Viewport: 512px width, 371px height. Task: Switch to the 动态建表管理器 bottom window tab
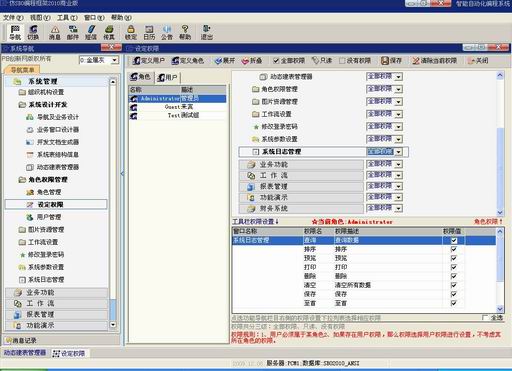pyautogui.click(x=25, y=353)
